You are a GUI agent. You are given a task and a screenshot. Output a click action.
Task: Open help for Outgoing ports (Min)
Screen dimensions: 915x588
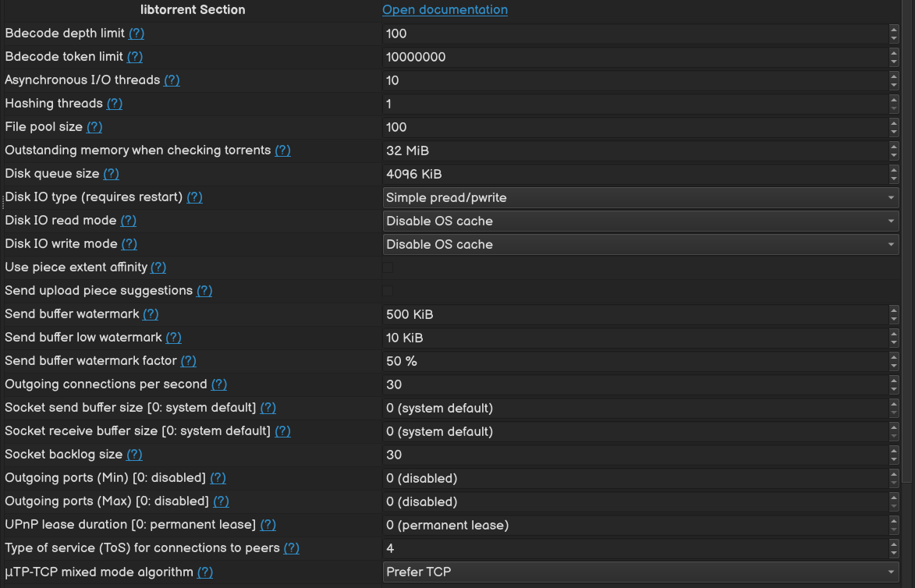pyautogui.click(x=218, y=478)
